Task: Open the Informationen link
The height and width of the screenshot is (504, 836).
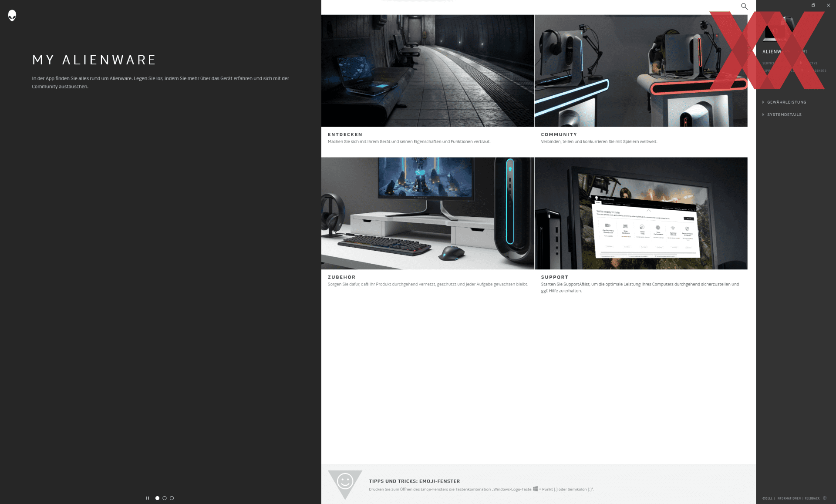Action: 789,498
